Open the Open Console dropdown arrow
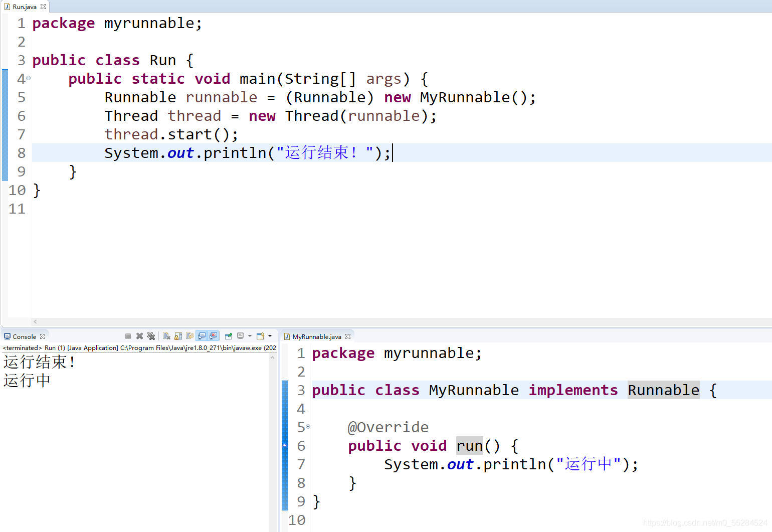The width and height of the screenshot is (772, 532). click(x=270, y=336)
